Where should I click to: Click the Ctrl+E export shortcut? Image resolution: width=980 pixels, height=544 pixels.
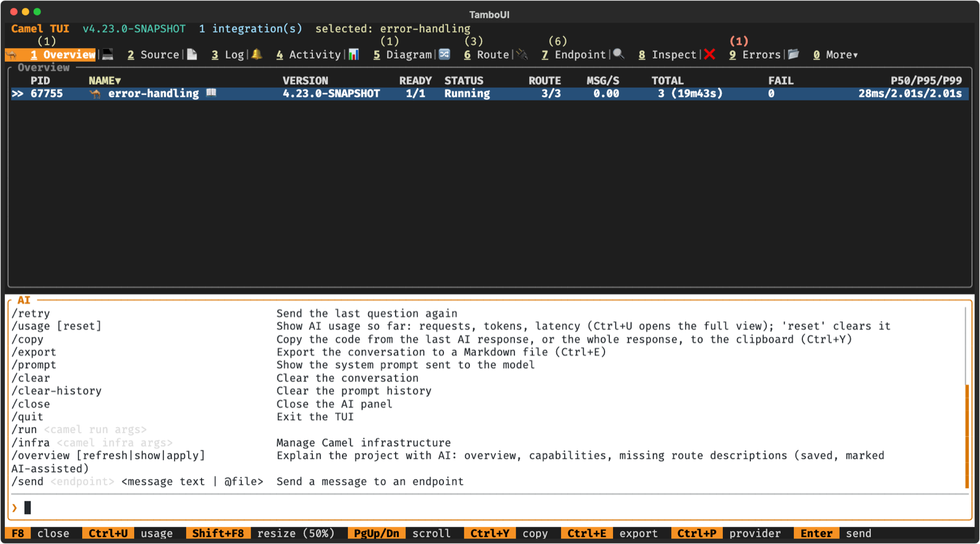(612, 534)
